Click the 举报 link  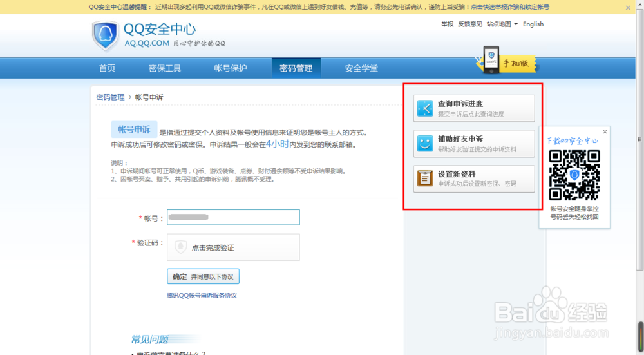448,24
